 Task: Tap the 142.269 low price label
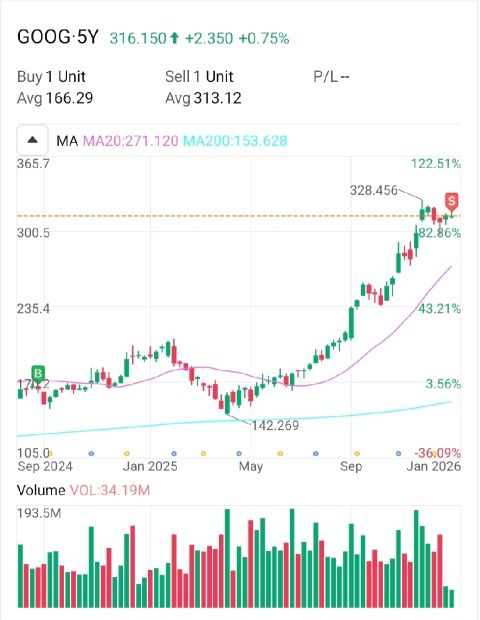(275, 425)
